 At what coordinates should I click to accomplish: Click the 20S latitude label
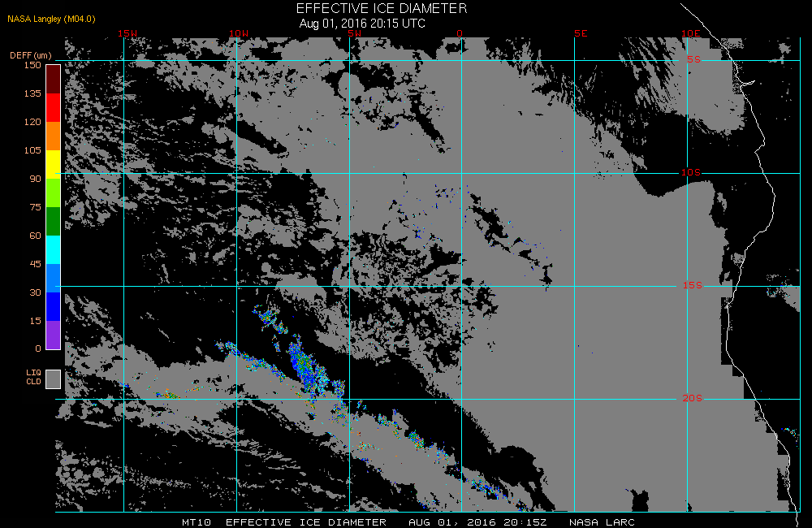coord(693,399)
